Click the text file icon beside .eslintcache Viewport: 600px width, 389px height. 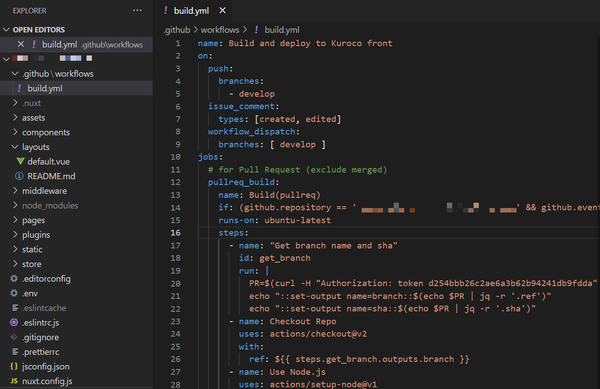15,308
